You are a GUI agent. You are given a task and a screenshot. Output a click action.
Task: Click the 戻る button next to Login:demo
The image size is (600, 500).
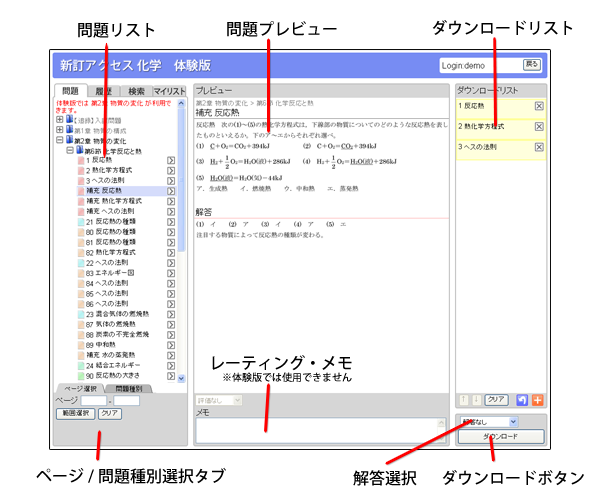click(x=532, y=64)
